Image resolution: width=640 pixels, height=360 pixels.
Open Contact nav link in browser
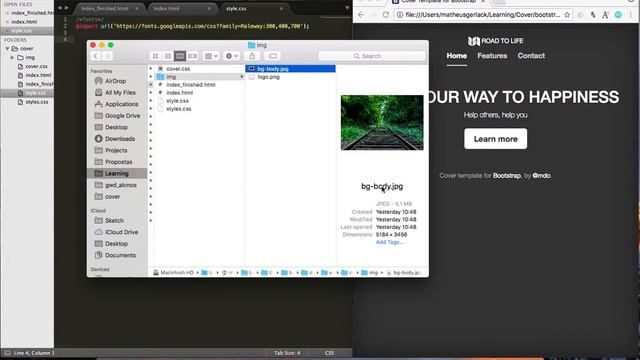[531, 56]
